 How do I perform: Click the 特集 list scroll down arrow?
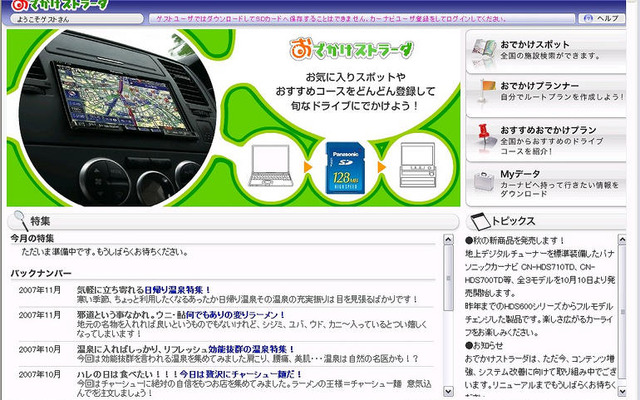(x=448, y=391)
